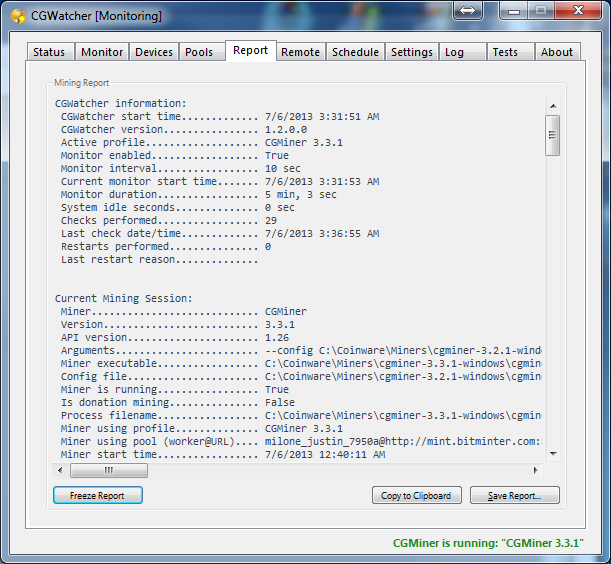Click the 'Restarts performed' 0 line

pos(166,247)
